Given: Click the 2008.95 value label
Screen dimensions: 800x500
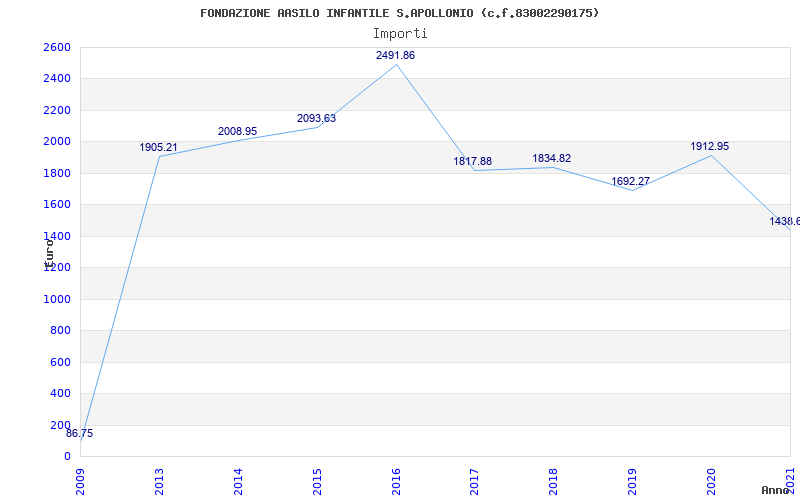Looking at the screenshot, I should (x=237, y=132).
